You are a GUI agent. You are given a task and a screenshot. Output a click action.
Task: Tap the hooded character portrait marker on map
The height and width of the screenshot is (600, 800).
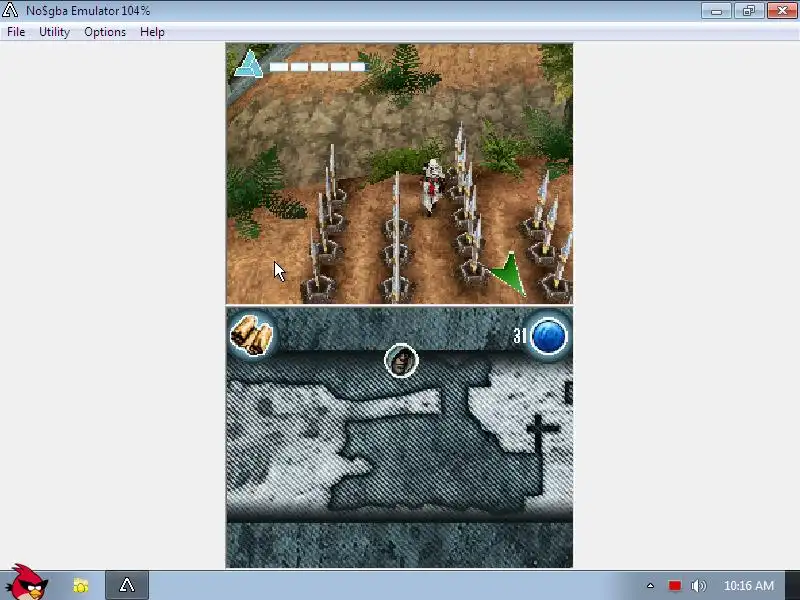click(x=401, y=360)
